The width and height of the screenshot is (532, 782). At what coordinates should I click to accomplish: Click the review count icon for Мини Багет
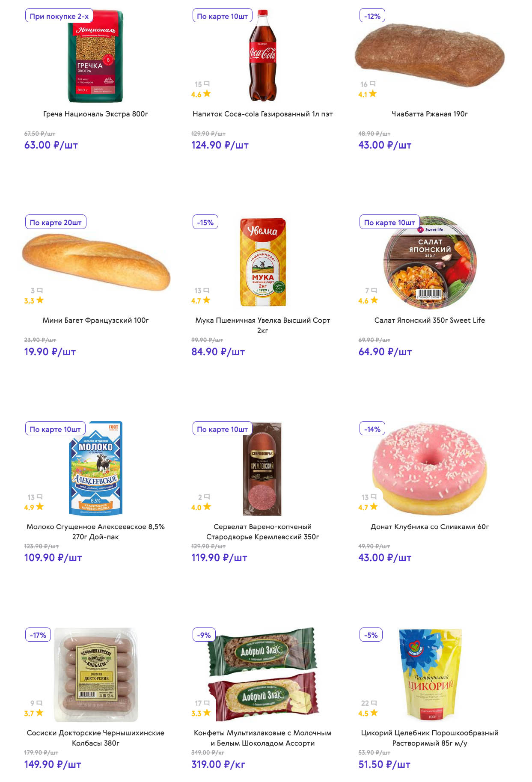click(40, 290)
